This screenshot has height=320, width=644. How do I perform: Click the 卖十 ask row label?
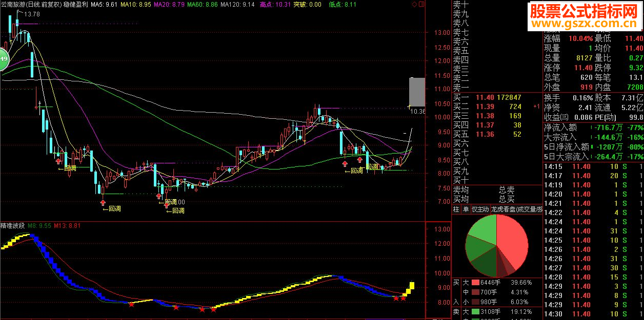coord(461,5)
